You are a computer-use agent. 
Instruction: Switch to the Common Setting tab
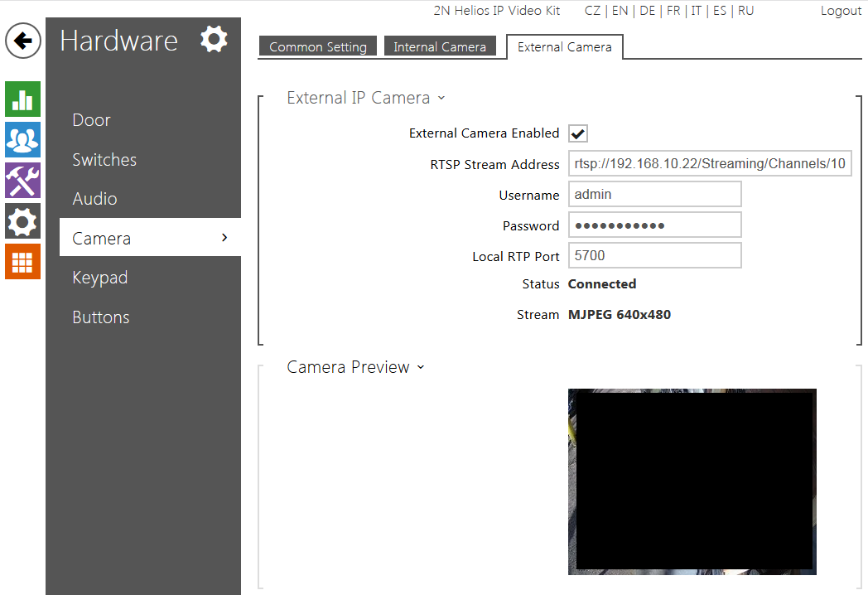(x=317, y=47)
